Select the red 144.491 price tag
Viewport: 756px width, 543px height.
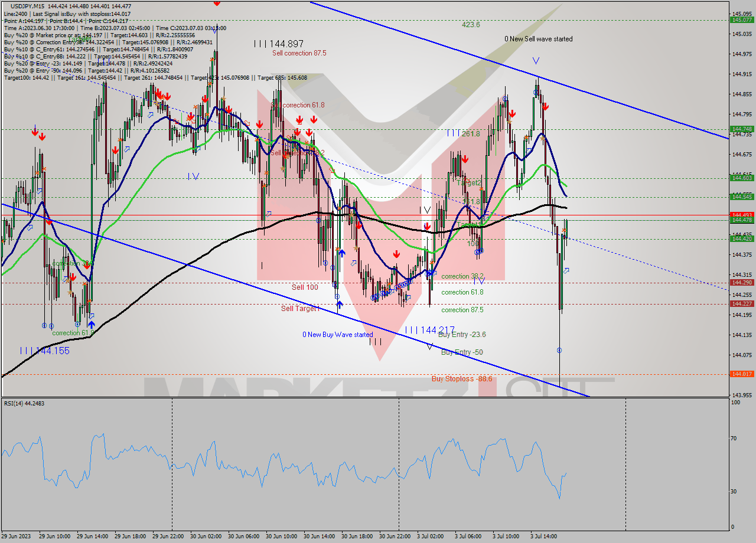pos(742,215)
